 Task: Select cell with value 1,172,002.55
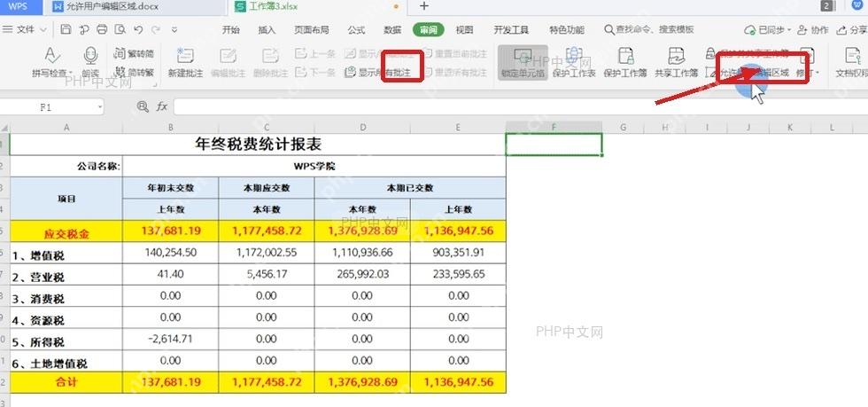[x=267, y=253]
